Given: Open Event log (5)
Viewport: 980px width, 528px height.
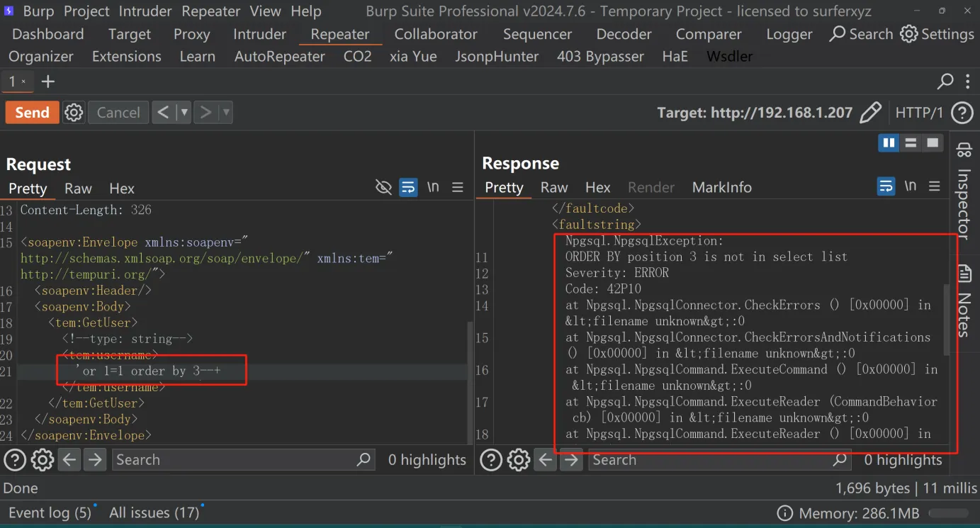Looking at the screenshot, I should [x=50, y=512].
